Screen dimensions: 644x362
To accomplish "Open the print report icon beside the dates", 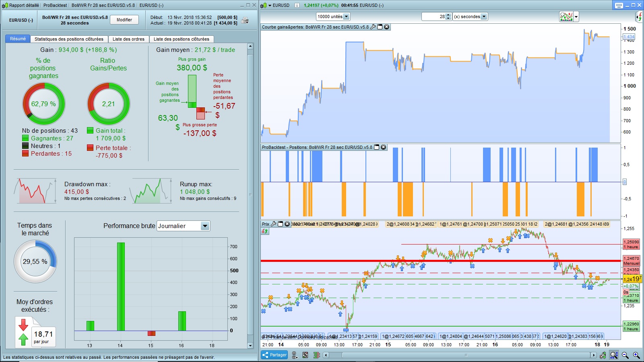I will (x=245, y=20).
